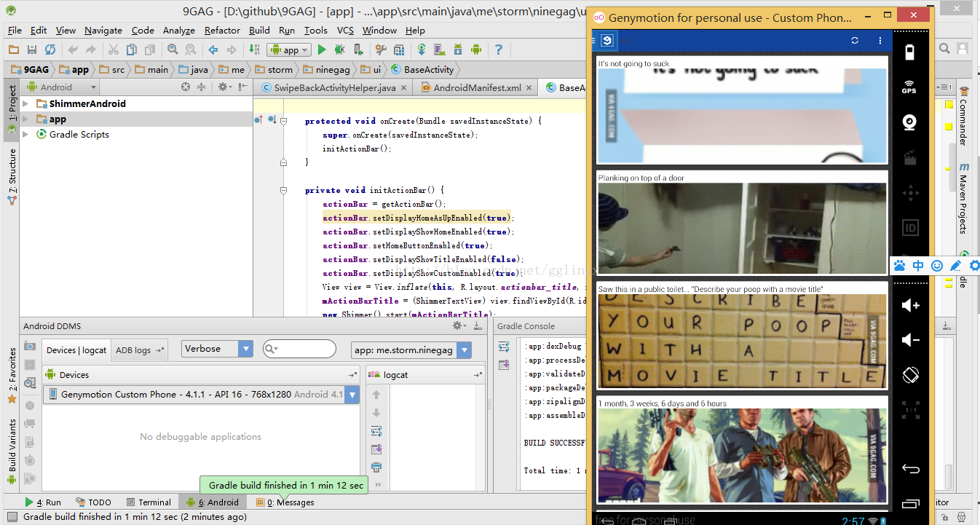Screen dimensions: 980x525
Task: Click the DDMS screen capture camera icon
Action: 30,346
